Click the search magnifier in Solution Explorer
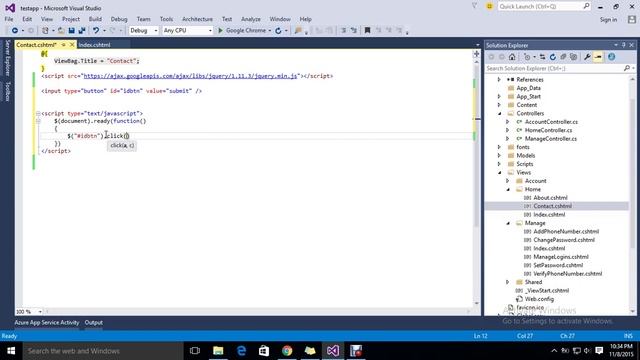This screenshot has width=640, height=360. (x=627, y=68)
